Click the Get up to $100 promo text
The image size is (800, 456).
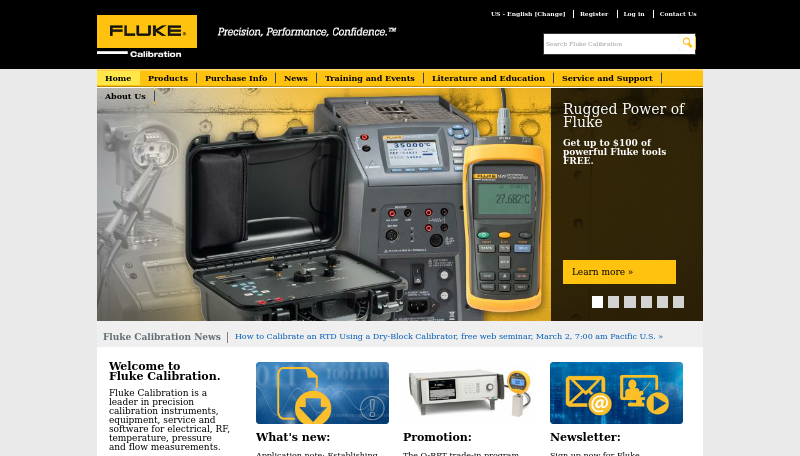(614, 151)
